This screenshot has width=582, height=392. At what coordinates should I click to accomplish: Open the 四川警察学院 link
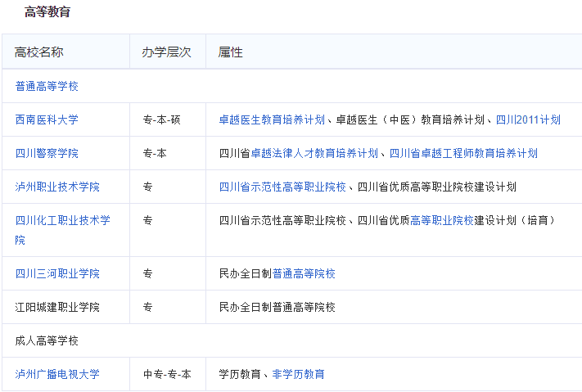[x=47, y=153]
